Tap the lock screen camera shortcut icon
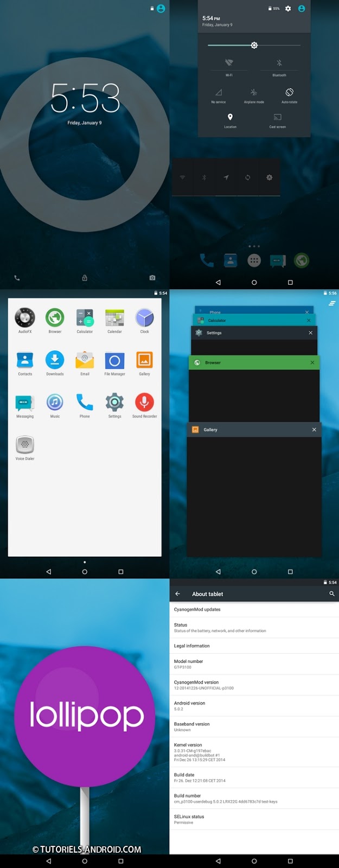This screenshot has height=868, width=339. pos(152,278)
